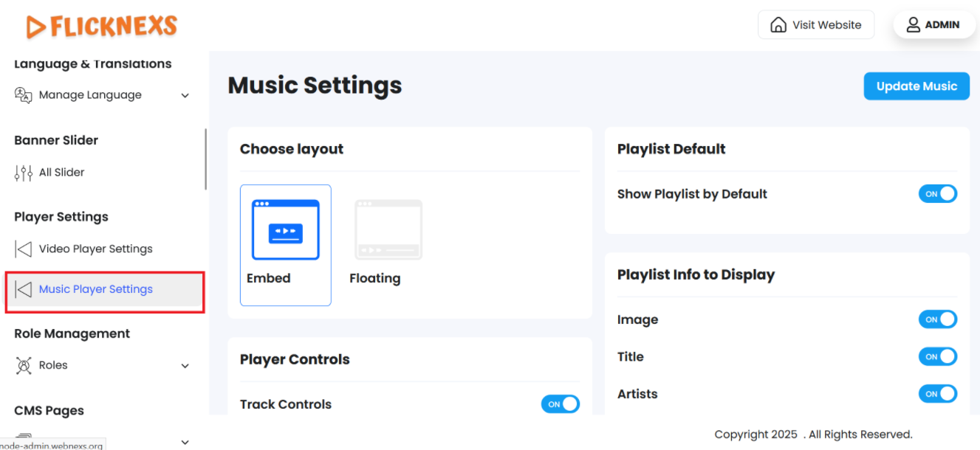Image resolution: width=980 pixels, height=450 pixels.
Task: Disable Show Playlist by Default toggle
Action: click(x=937, y=194)
